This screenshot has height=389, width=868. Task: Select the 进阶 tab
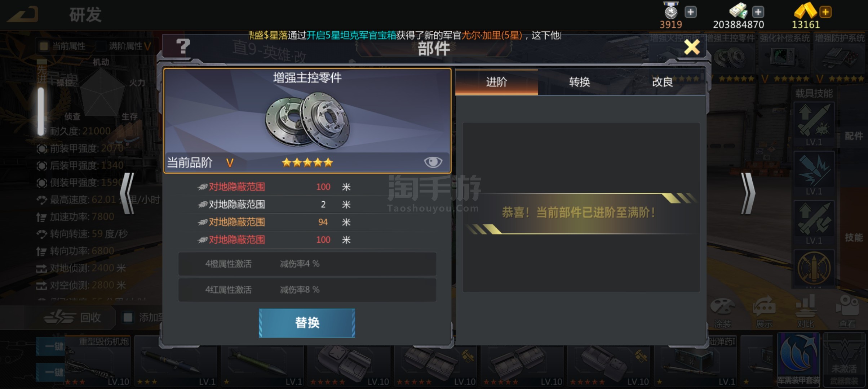pyautogui.click(x=497, y=82)
